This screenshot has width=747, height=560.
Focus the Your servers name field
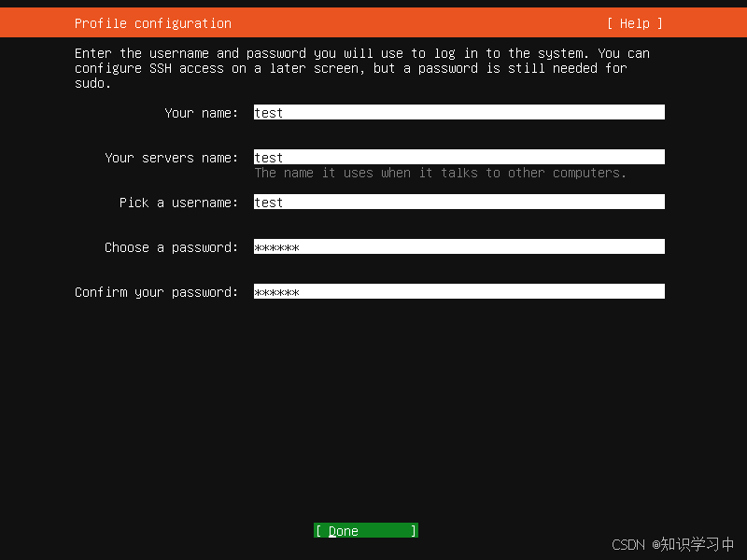point(458,157)
